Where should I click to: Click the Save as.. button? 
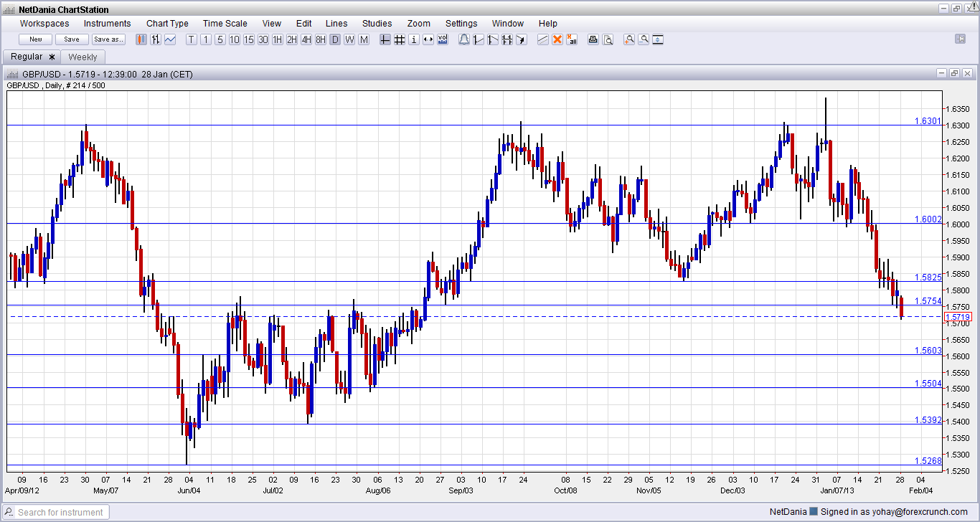tap(108, 39)
